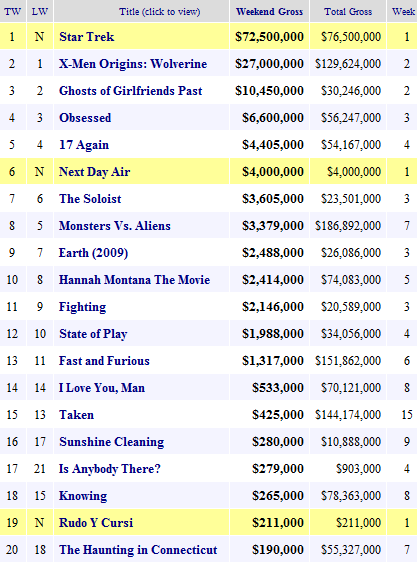View Ghosts of Girlfriends Past details

point(131,91)
